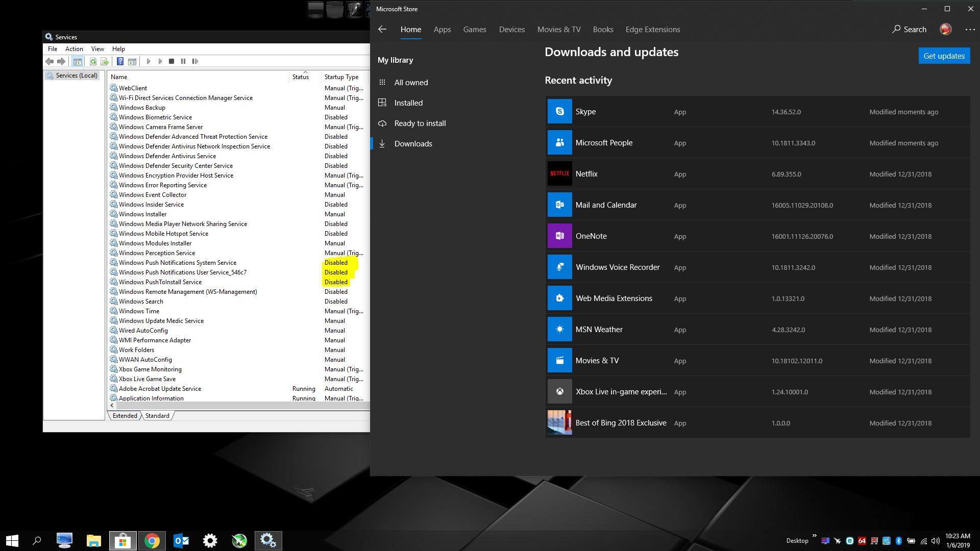Select Windows Push Notifications System Service row
Screen dimensions: 980x551
click(x=239, y=263)
